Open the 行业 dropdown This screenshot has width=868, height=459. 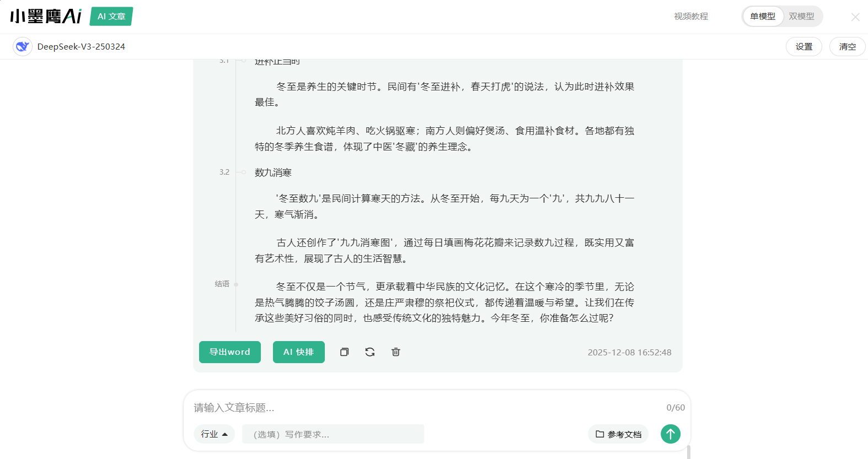click(215, 434)
